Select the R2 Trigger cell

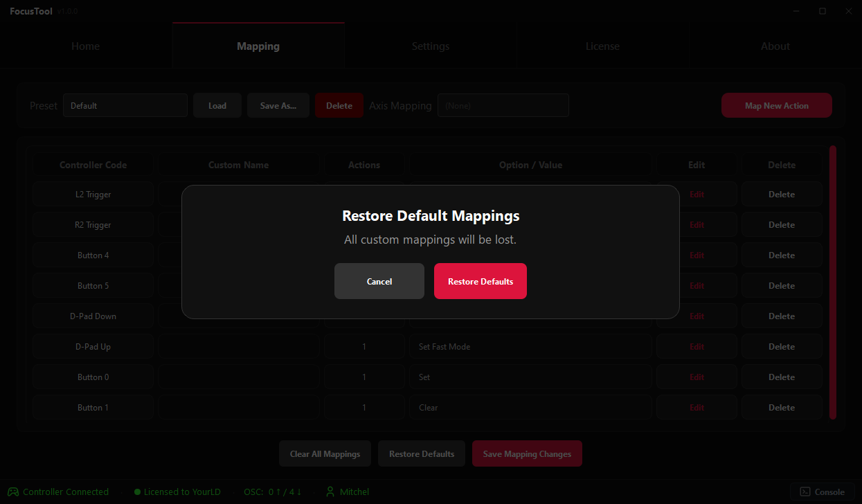coord(93,224)
